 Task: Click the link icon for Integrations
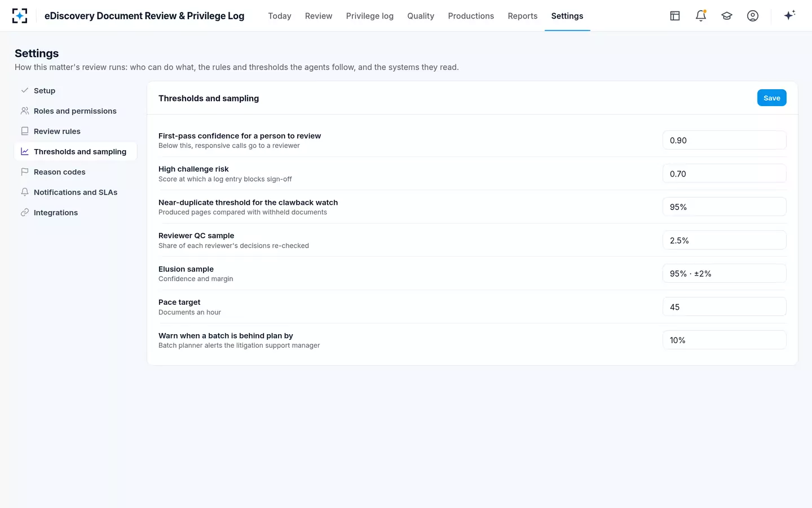coord(25,212)
